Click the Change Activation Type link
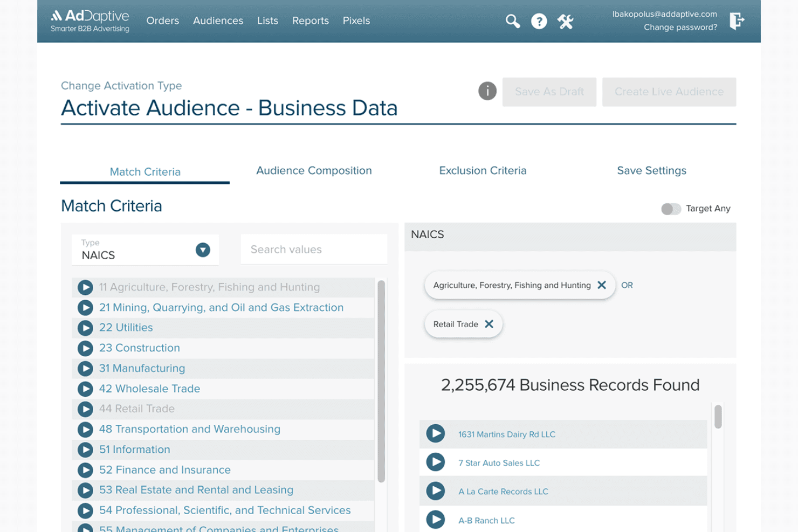Image resolution: width=798 pixels, height=532 pixels. point(121,86)
